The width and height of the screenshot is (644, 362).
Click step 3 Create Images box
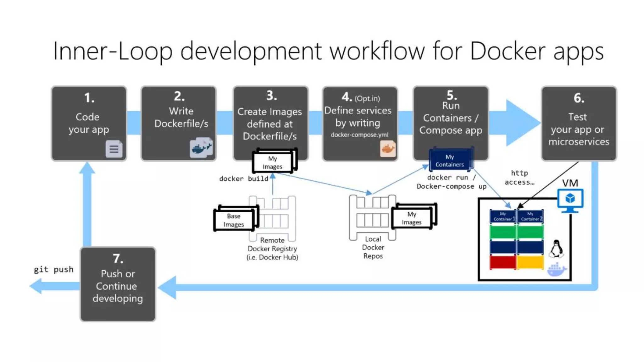click(x=270, y=119)
